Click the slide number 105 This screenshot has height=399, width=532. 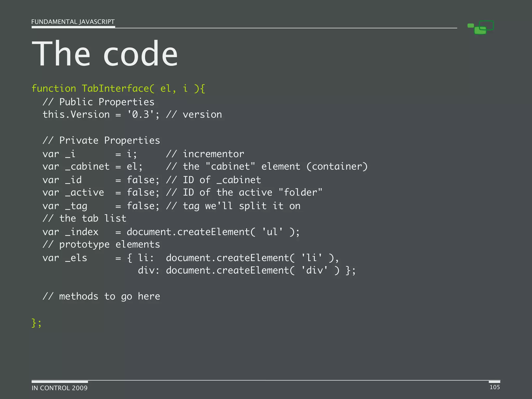495,387
